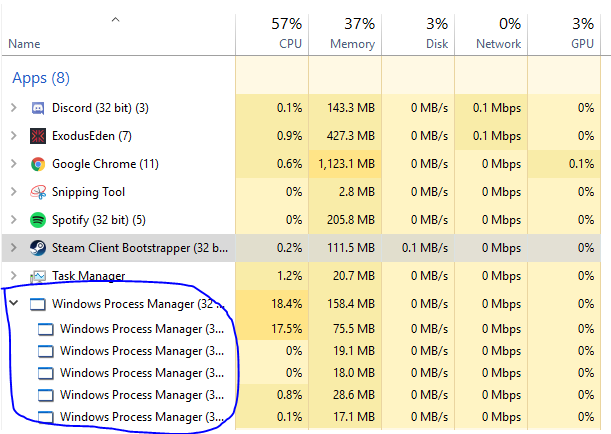This screenshot has height=434, width=611.
Task: Expand the Discord process group
Action: click(x=14, y=108)
